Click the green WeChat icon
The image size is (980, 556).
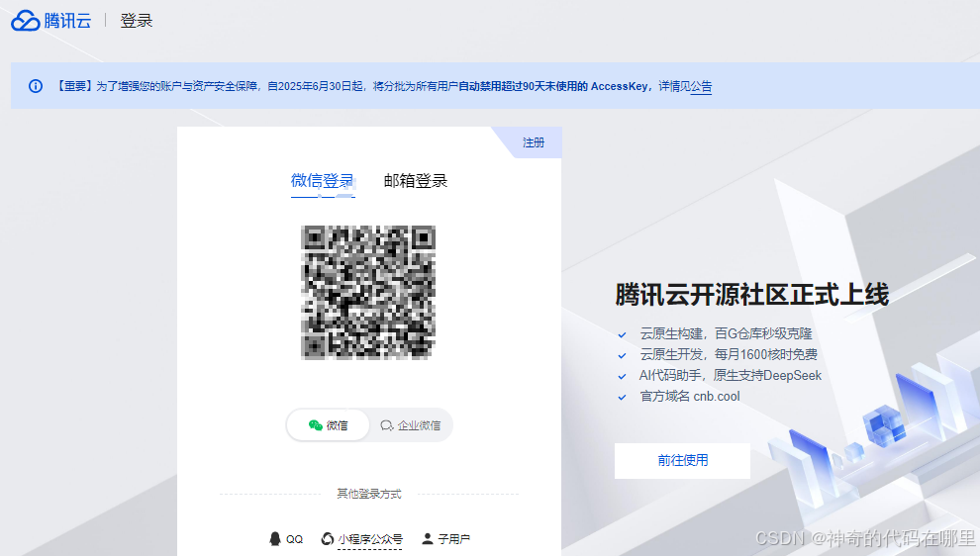click(316, 425)
